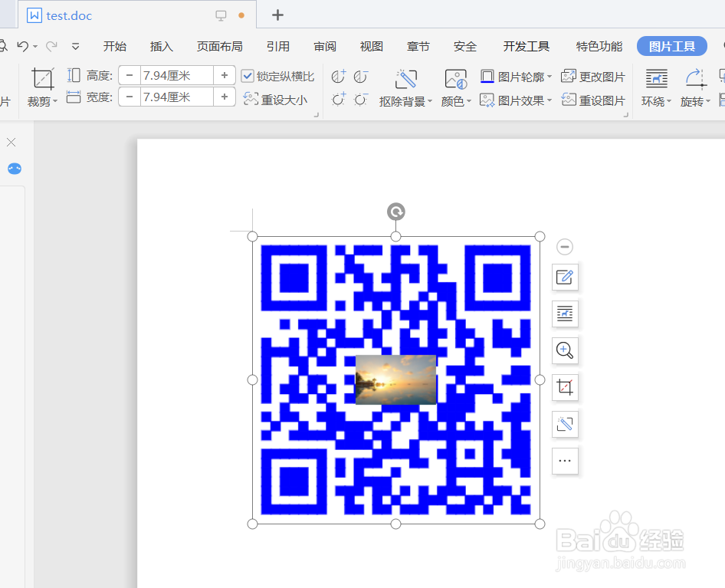725x588 pixels.
Task: Open the Insert (插入) ribbon tab
Action: coord(162,46)
